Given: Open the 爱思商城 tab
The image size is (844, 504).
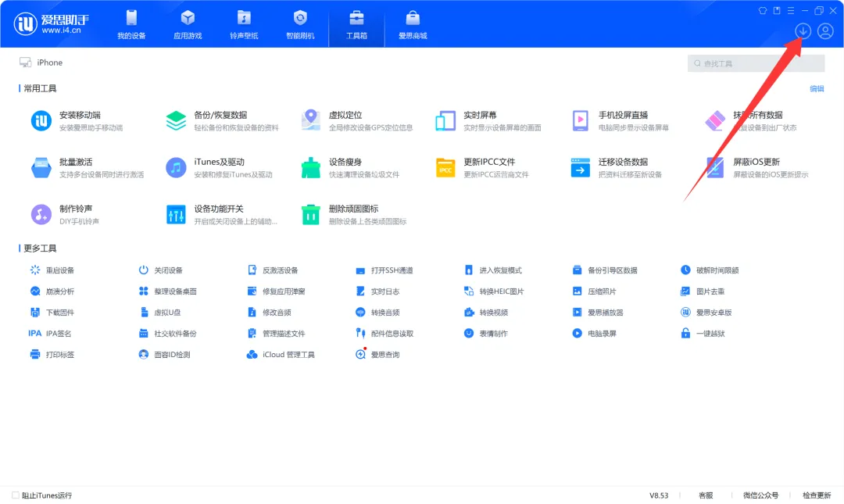Looking at the screenshot, I should 413,25.
